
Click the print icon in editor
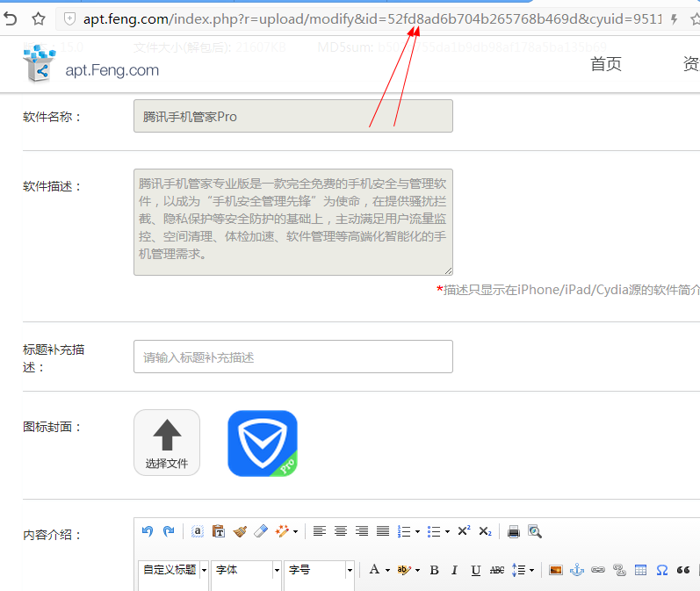pos(514,531)
